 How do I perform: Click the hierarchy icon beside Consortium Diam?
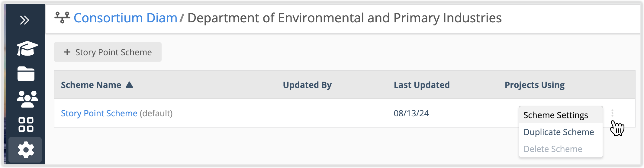(x=62, y=18)
